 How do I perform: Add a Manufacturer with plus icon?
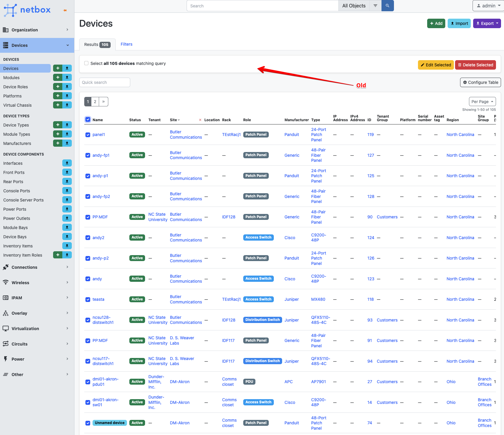[58, 143]
